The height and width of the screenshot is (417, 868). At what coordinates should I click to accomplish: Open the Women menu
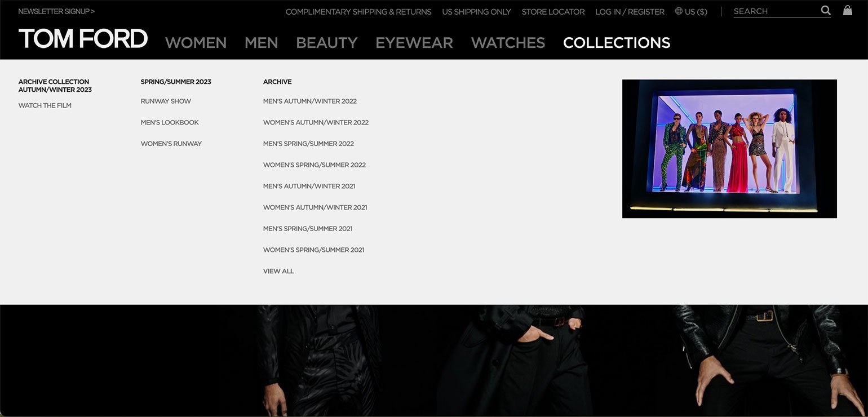[196, 43]
